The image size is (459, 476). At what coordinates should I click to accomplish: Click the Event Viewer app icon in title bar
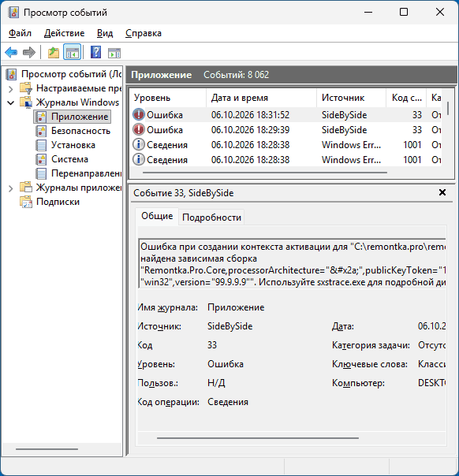tap(13, 13)
